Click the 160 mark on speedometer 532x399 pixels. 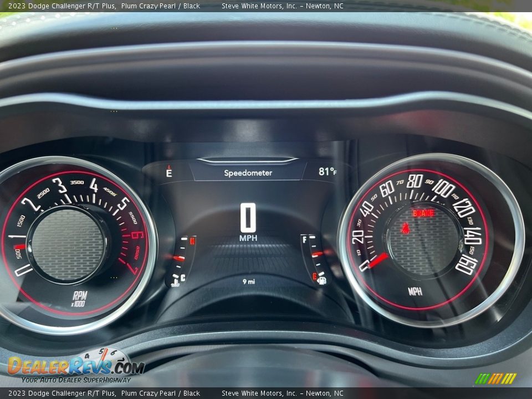click(467, 265)
